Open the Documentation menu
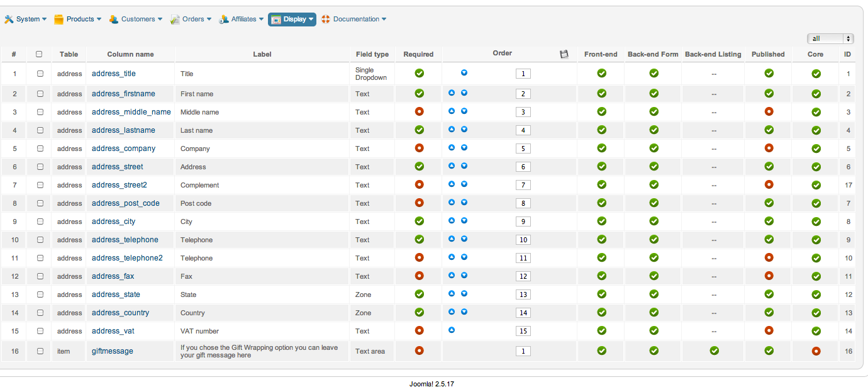The height and width of the screenshot is (387, 868). 353,20
